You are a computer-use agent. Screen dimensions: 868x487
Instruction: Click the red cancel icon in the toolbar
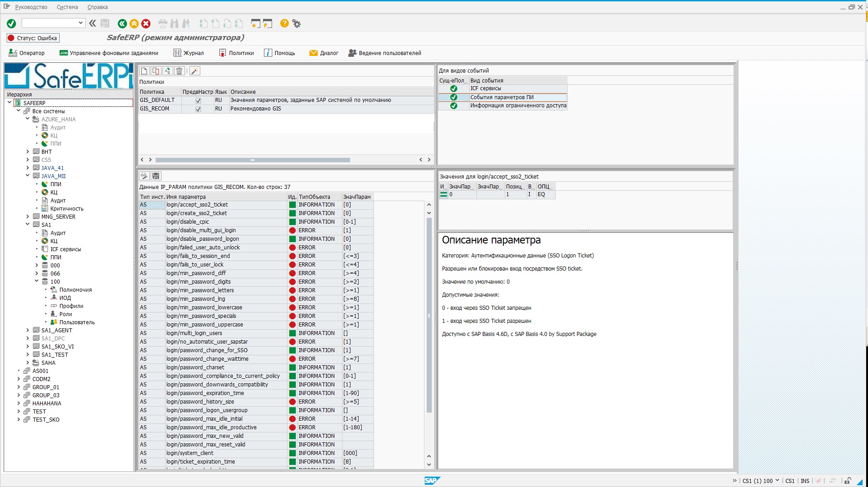(x=146, y=23)
